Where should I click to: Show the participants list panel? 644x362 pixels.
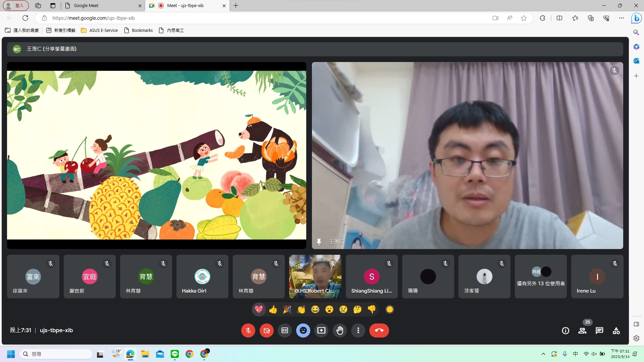pyautogui.click(x=582, y=331)
